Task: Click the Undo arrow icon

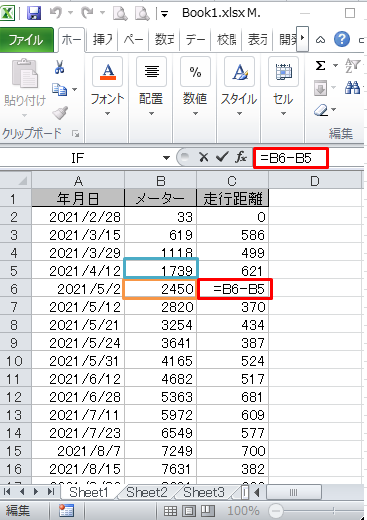Action: (x=56, y=13)
